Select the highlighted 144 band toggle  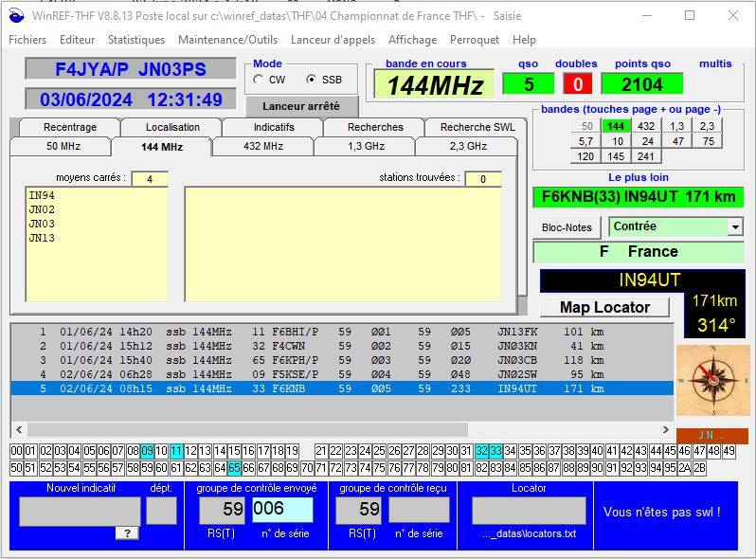[x=616, y=126]
